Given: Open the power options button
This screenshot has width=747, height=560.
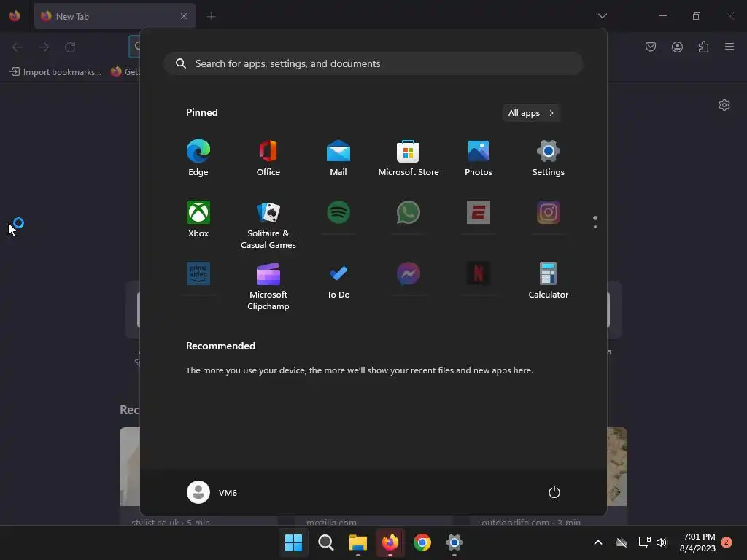Looking at the screenshot, I should (554, 492).
